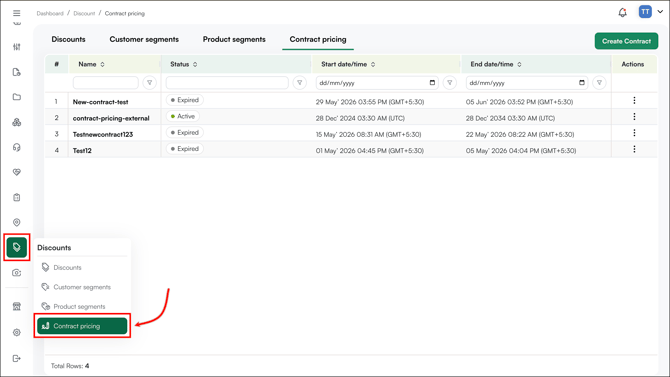Open the document settings sidebar icon
Image resolution: width=670 pixels, height=377 pixels.
click(x=17, y=72)
